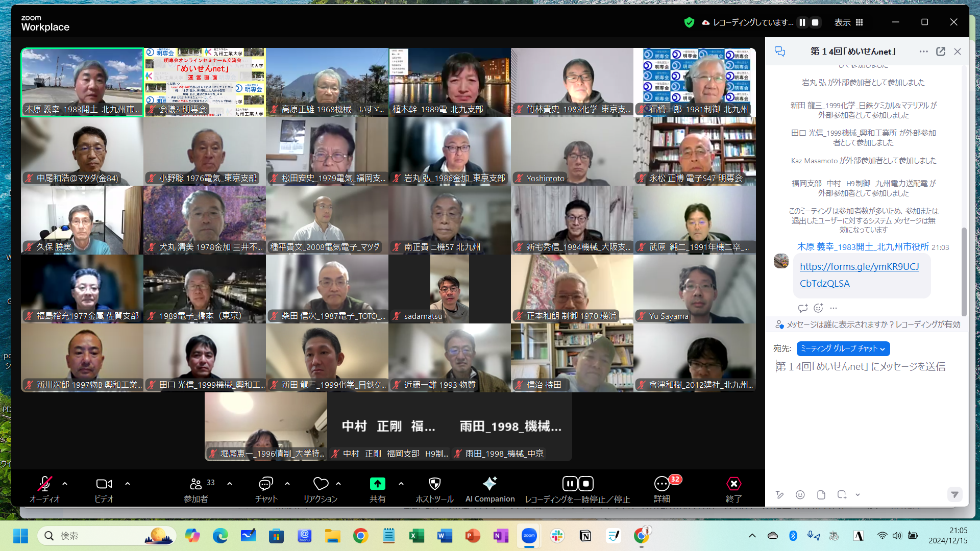
Task: Select 永松 正博 video tile with bookshelf
Action: (x=695, y=152)
